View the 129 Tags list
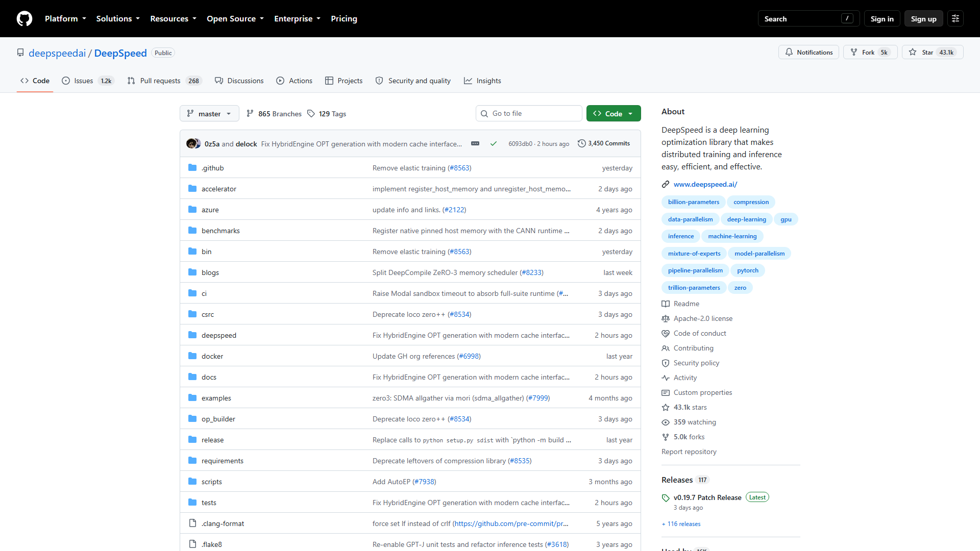Viewport: 980px width, 551px height. point(327,114)
